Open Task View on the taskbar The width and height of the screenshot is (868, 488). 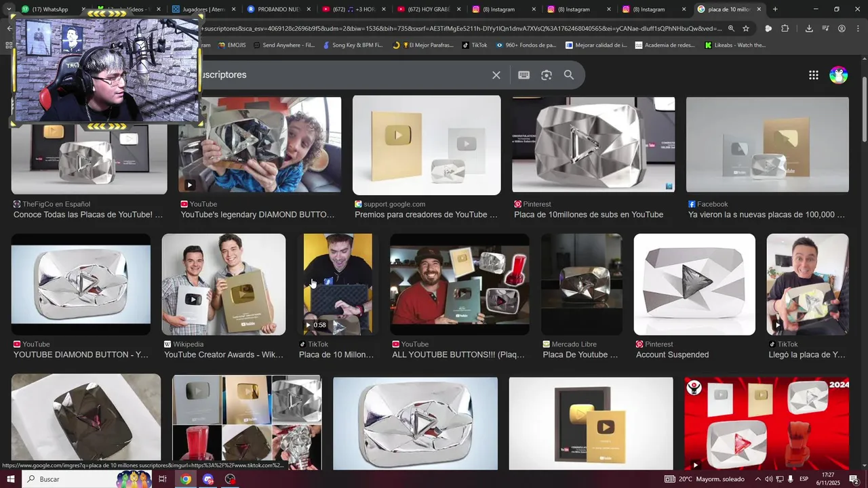click(163, 479)
